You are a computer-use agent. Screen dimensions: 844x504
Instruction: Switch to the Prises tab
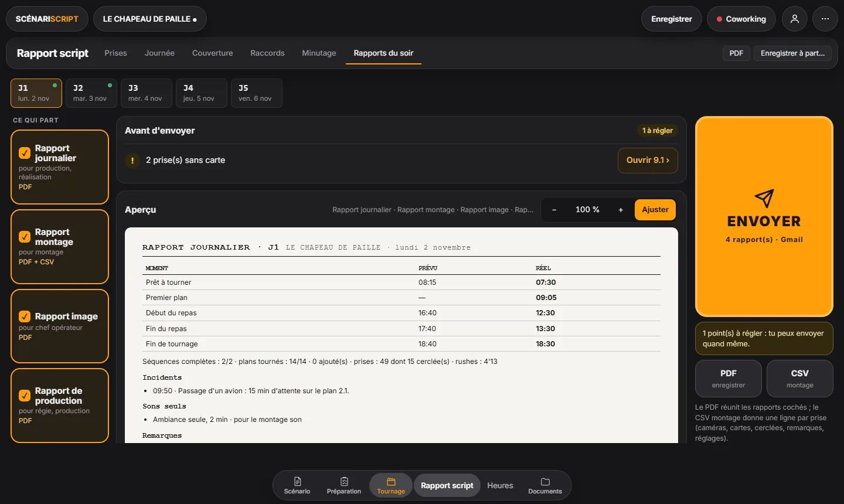[x=115, y=53]
